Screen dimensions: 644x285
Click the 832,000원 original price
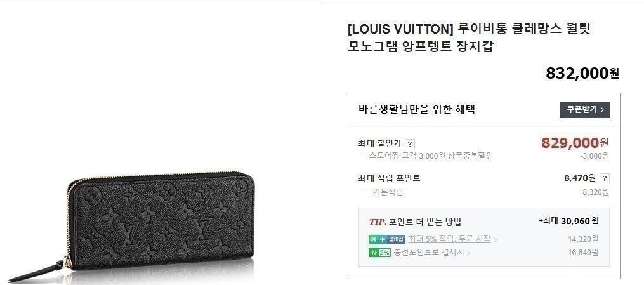click(582, 74)
